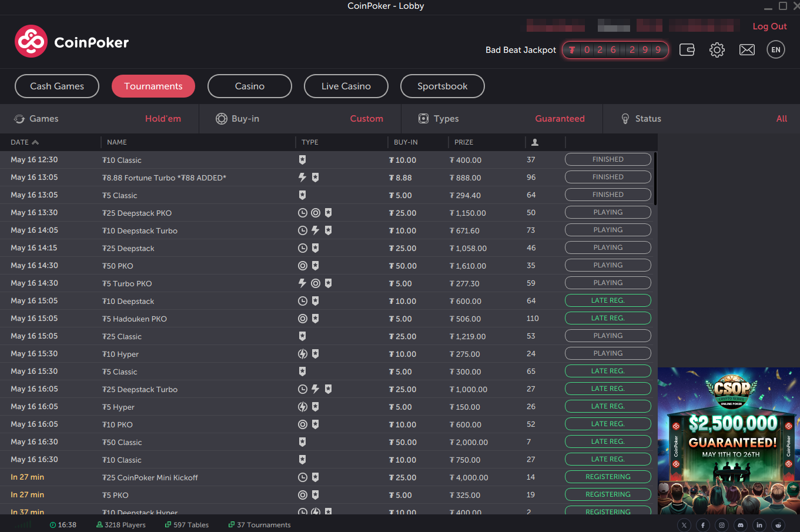Click prize ₮4,000.00 cell
The height and width of the screenshot is (532, 800).
click(469, 477)
